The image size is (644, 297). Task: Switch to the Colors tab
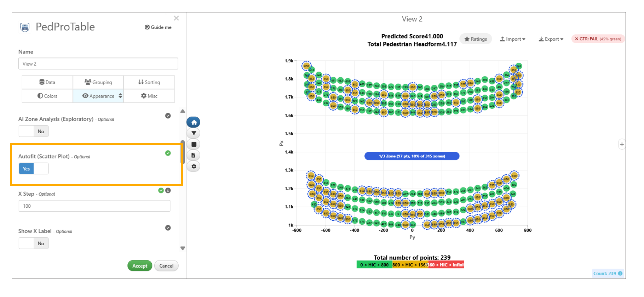click(x=47, y=96)
